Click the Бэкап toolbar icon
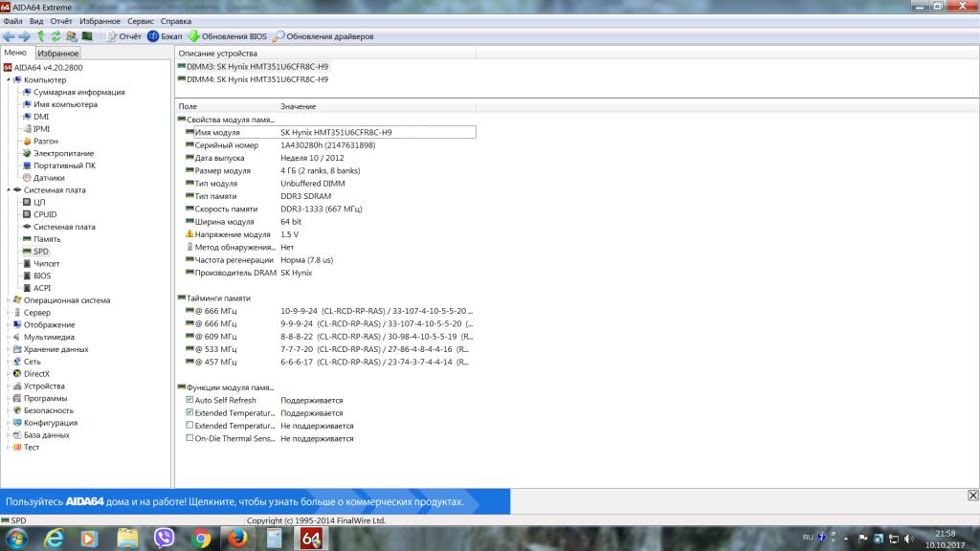The width and height of the screenshot is (980, 551). pyautogui.click(x=164, y=36)
